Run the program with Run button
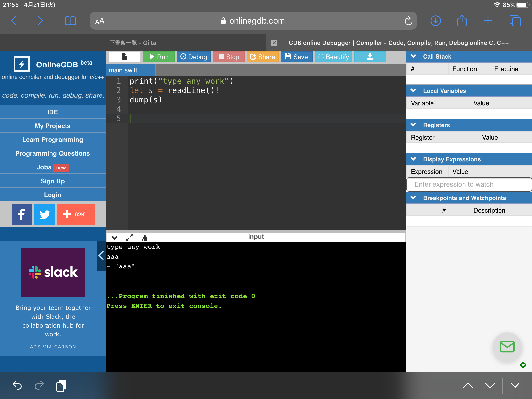The width and height of the screenshot is (532, 399). click(x=159, y=57)
